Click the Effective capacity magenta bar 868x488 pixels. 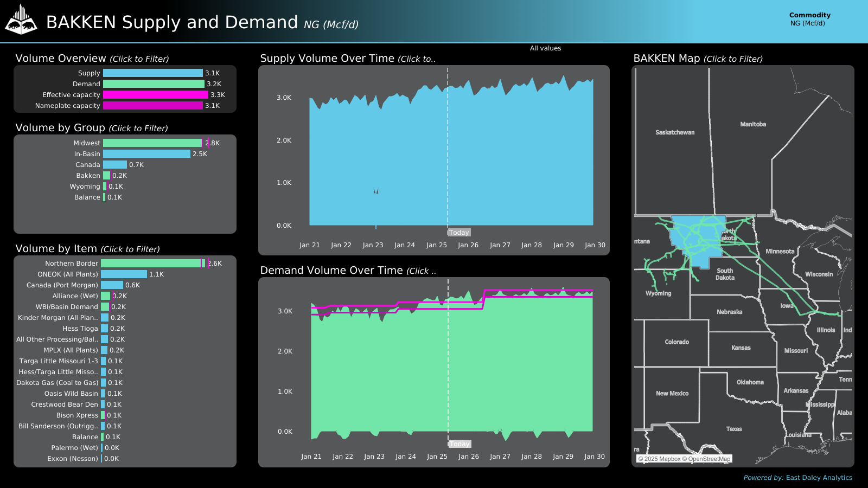point(156,95)
